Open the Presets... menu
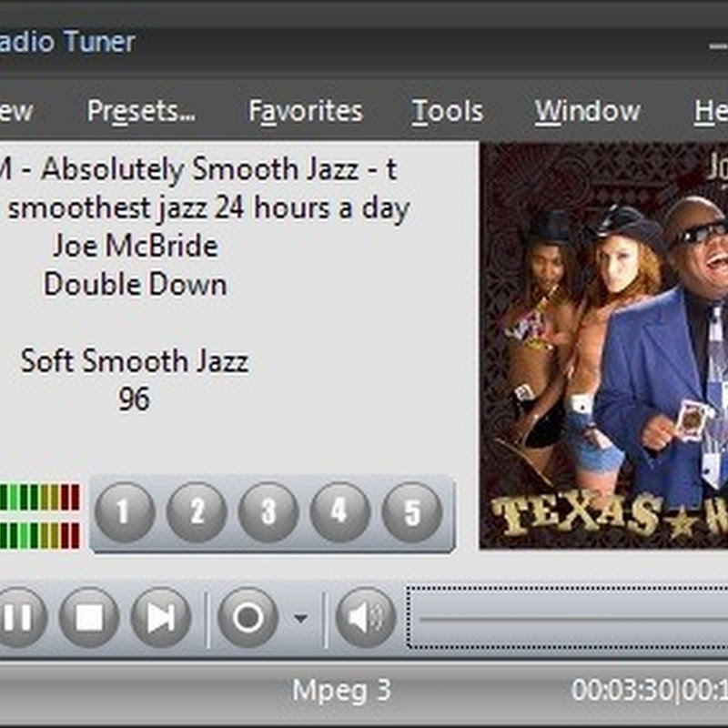 click(141, 111)
